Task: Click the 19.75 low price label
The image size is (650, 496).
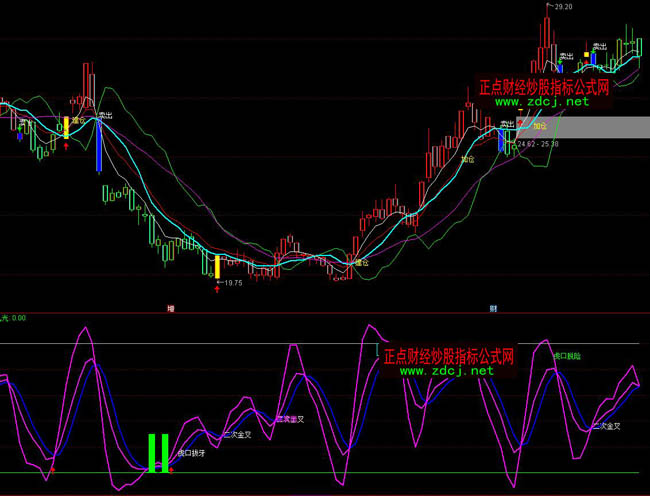Action: click(234, 283)
